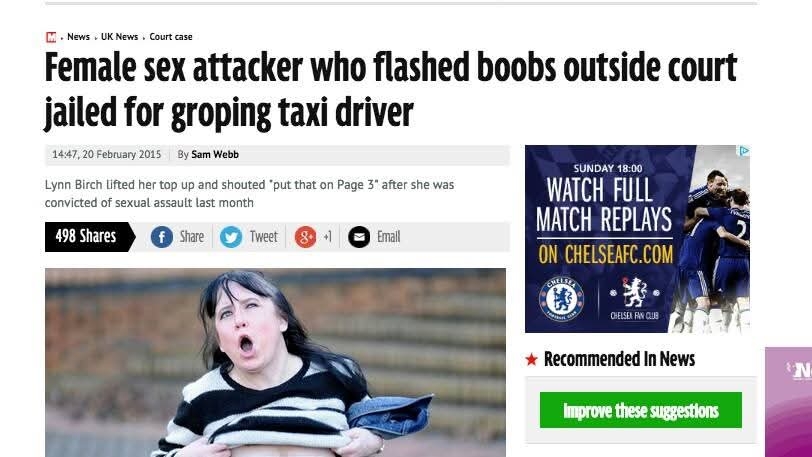Click the Twitter bird icon

pos(231,237)
